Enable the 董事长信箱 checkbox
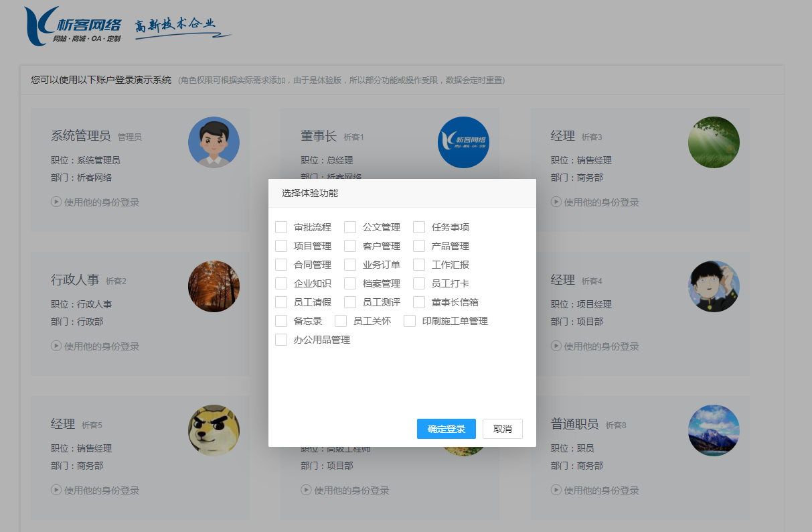The width and height of the screenshot is (812, 532). [x=419, y=302]
